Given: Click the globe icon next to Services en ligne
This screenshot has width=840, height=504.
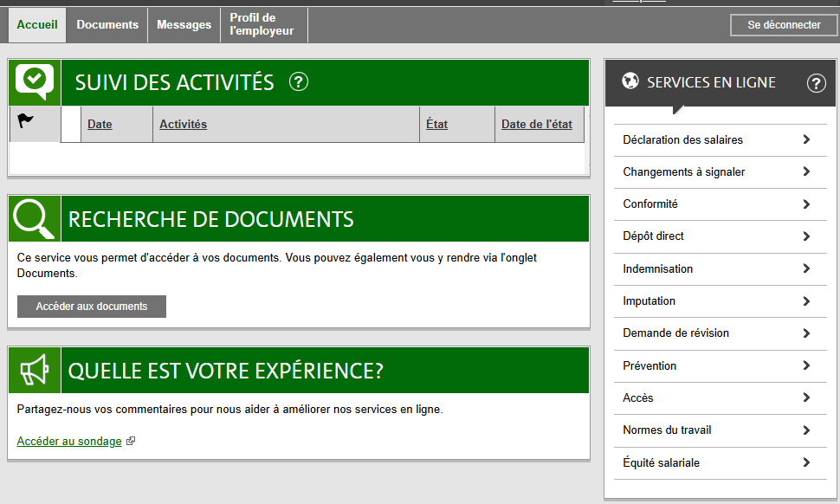Looking at the screenshot, I should click(x=630, y=82).
